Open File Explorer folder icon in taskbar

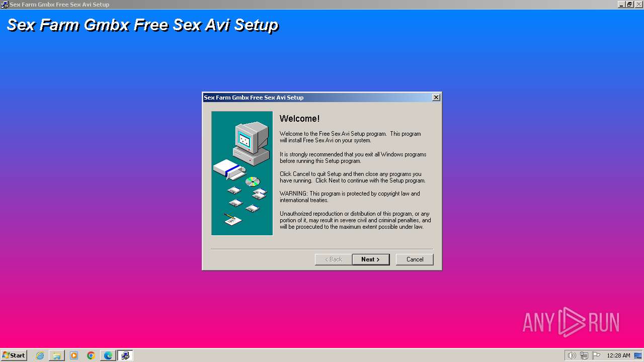tap(57, 355)
